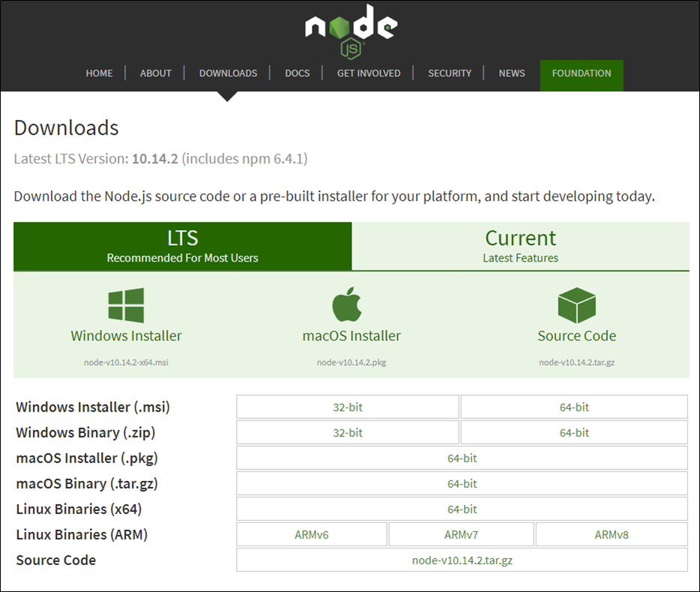Download 32-bit Windows Installer (.msi)
The image size is (700, 592).
coord(347,407)
